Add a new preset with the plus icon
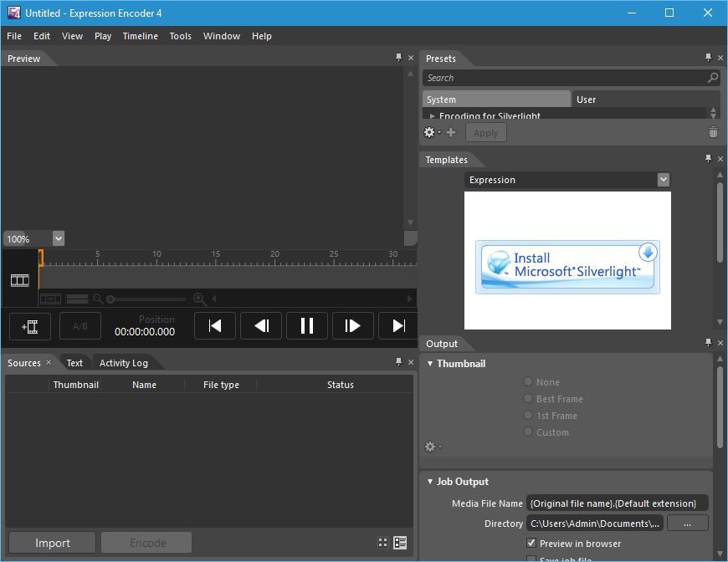728x562 pixels. pos(450,132)
